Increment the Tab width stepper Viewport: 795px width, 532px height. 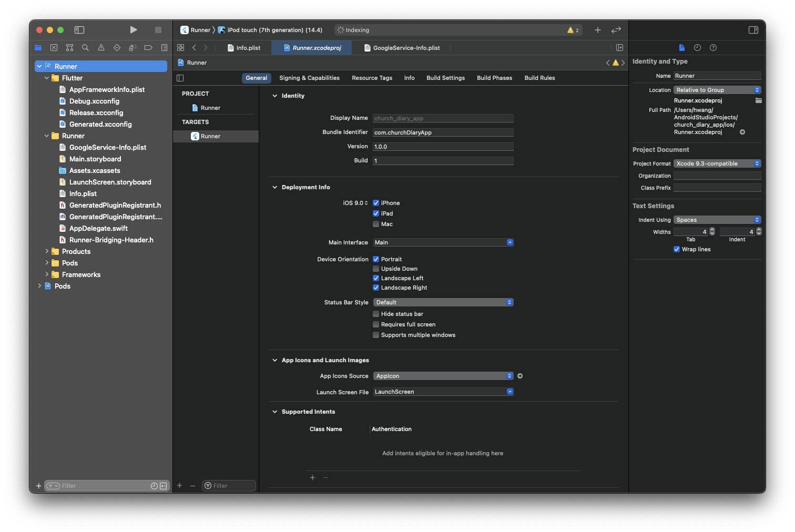pos(712,230)
